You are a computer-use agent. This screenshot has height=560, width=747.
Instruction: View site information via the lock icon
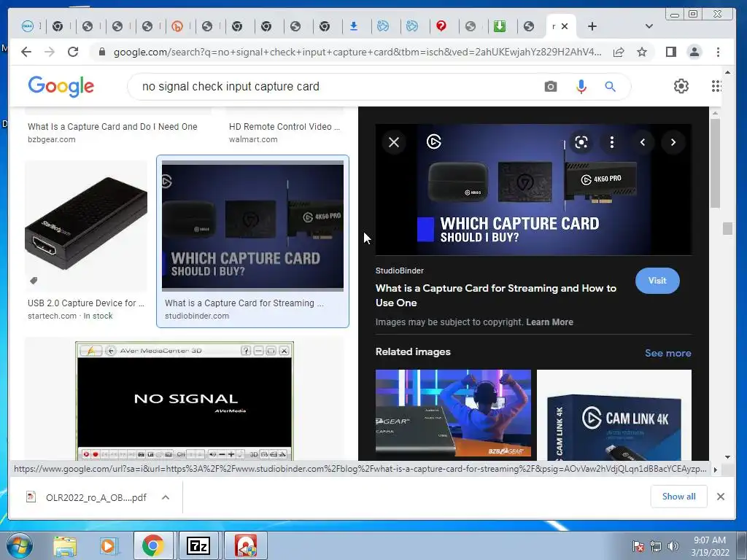(101, 52)
